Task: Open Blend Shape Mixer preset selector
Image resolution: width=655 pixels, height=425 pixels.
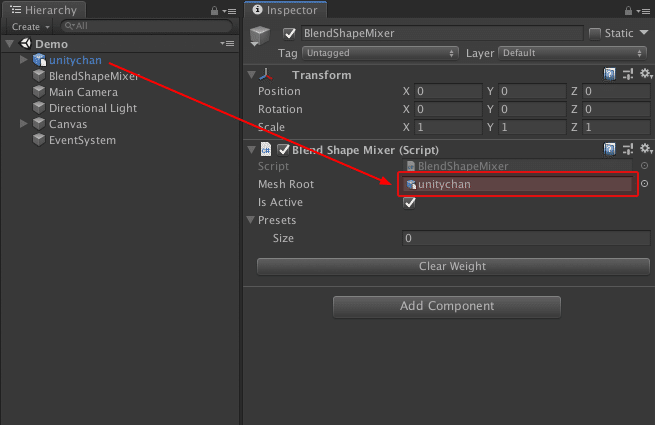Action: tap(628, 149)
